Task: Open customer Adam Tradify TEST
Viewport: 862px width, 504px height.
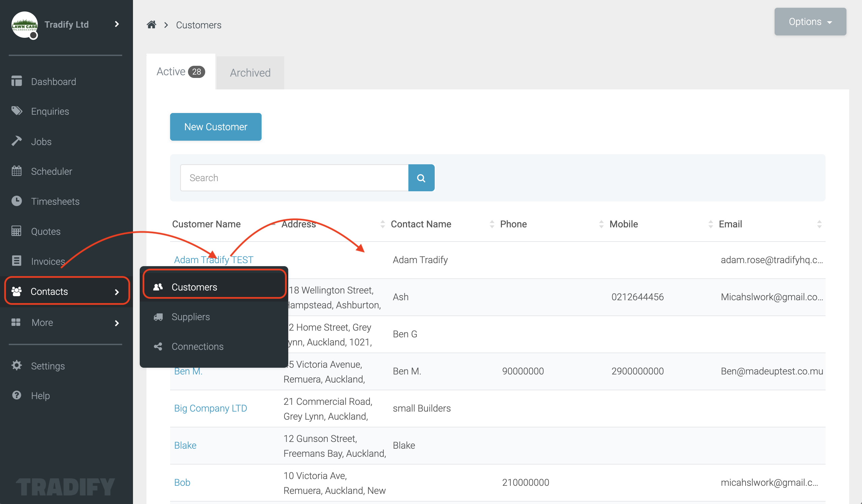Action: (x=213, y=260)
